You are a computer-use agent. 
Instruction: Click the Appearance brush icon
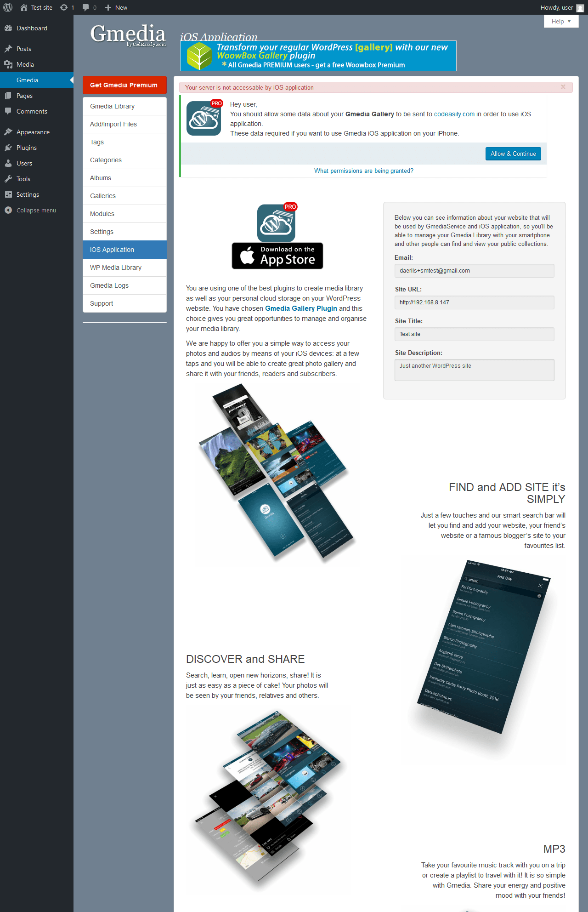(8, 132)
